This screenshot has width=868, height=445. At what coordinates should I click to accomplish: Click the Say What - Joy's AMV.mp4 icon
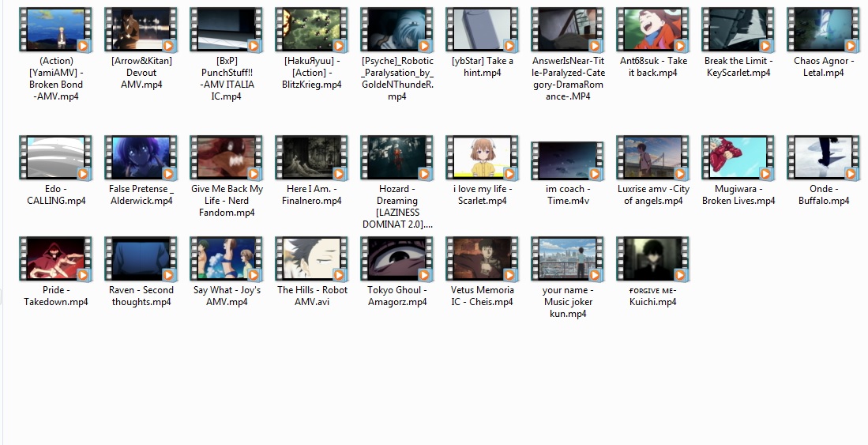(x=226, y=259)
